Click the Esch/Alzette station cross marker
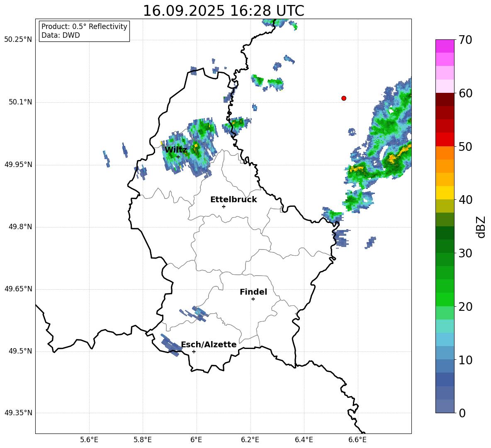Screen dimensions: 491x448 [x=194, y=351]
